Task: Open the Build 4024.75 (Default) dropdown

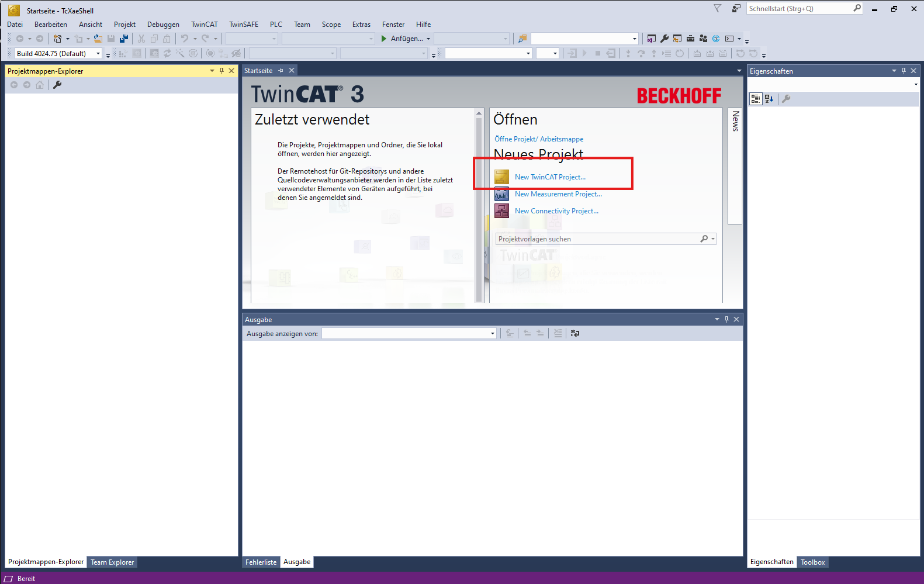Action: [x=98, y=53]
